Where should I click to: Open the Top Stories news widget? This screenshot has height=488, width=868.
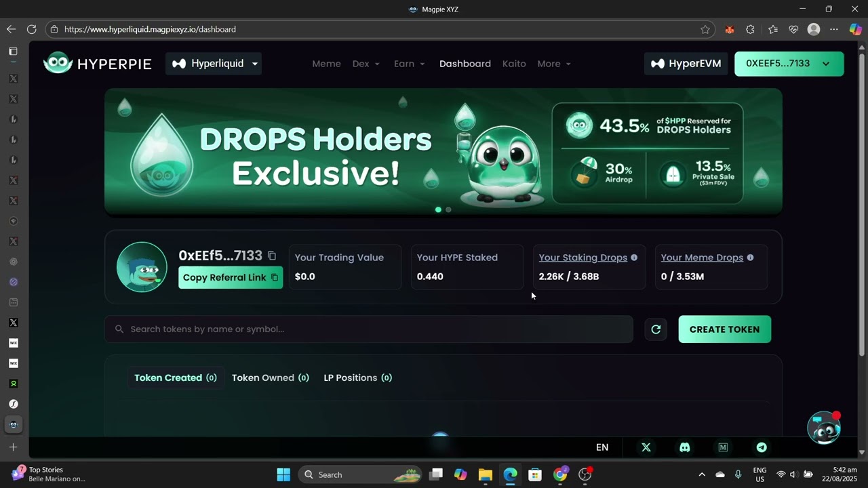click(47, 474)
